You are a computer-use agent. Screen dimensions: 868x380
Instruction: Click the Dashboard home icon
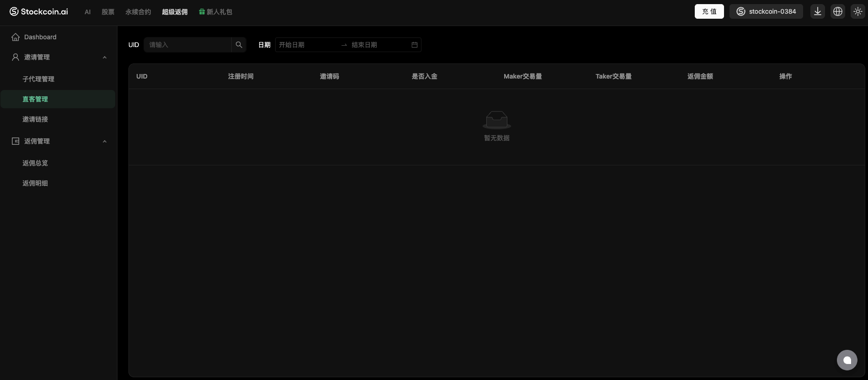16,37
